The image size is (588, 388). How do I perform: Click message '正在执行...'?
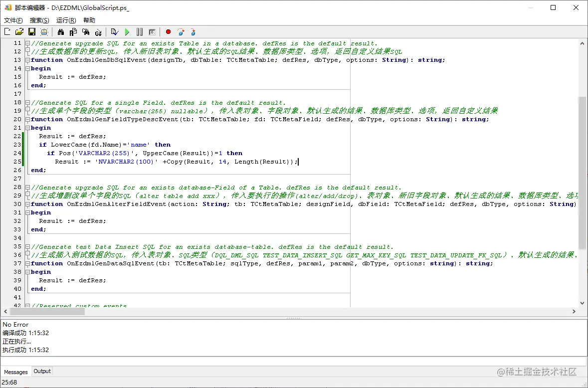point(16,342)
